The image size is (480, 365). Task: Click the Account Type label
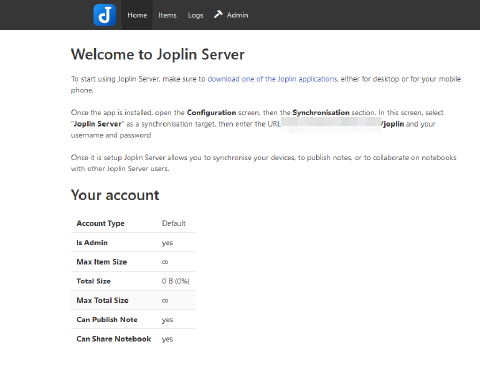pyautogui.click(x=100, y=223)
